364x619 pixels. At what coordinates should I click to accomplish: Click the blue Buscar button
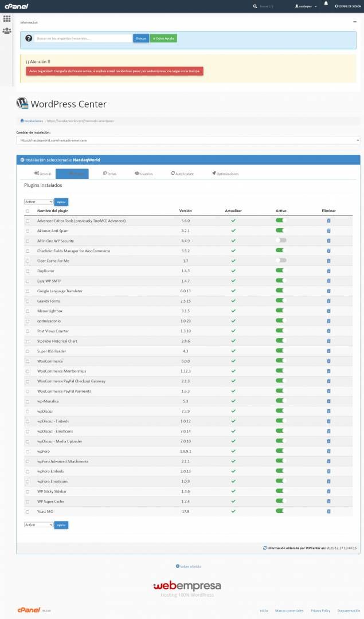click(x=141, y=38)
